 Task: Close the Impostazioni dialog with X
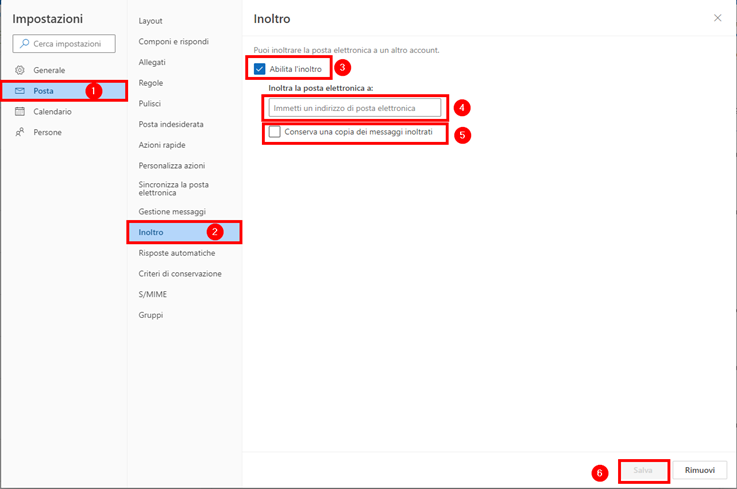(x=717, y=18)
